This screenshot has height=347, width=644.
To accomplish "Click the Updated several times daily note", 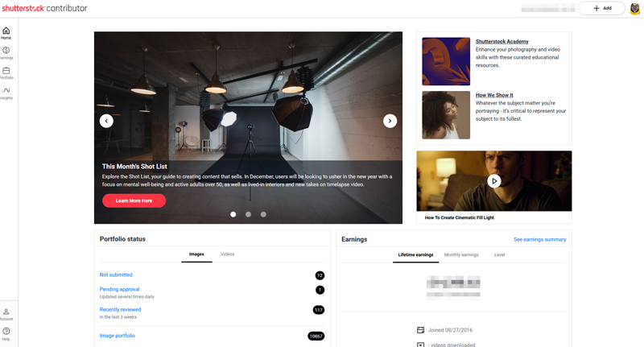I will (127, 296).
